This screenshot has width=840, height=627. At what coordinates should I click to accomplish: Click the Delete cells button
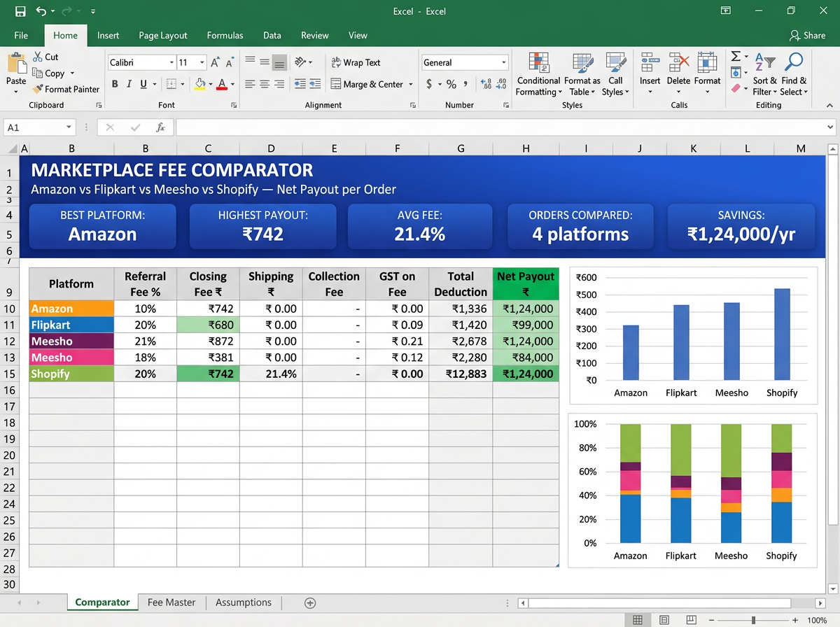[678, 74]
